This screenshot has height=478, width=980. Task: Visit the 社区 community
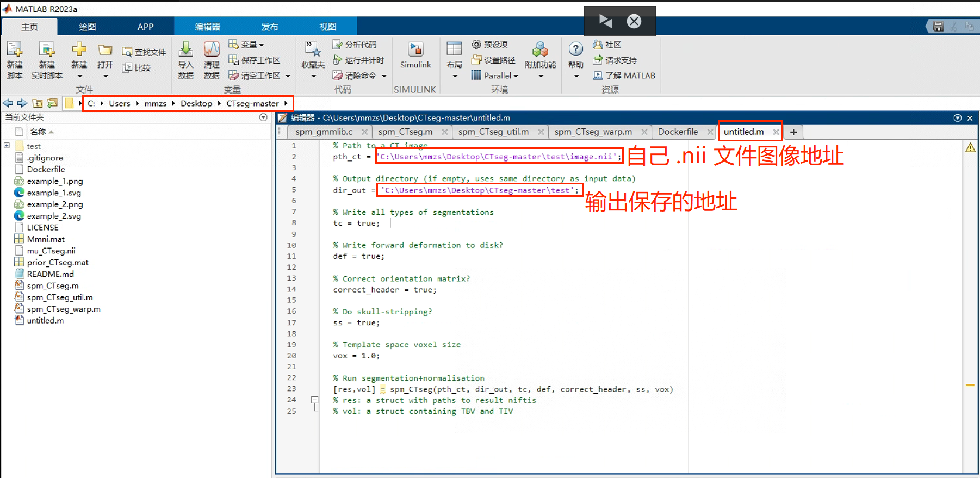tap(607, 45)
